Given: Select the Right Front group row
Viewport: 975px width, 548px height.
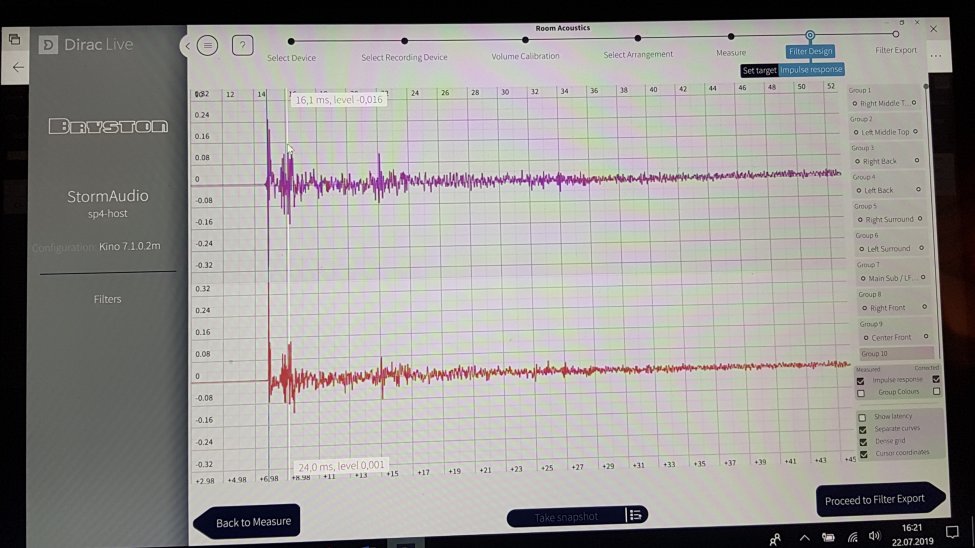Looking at the screenshot, I should [x=894, y=307].
